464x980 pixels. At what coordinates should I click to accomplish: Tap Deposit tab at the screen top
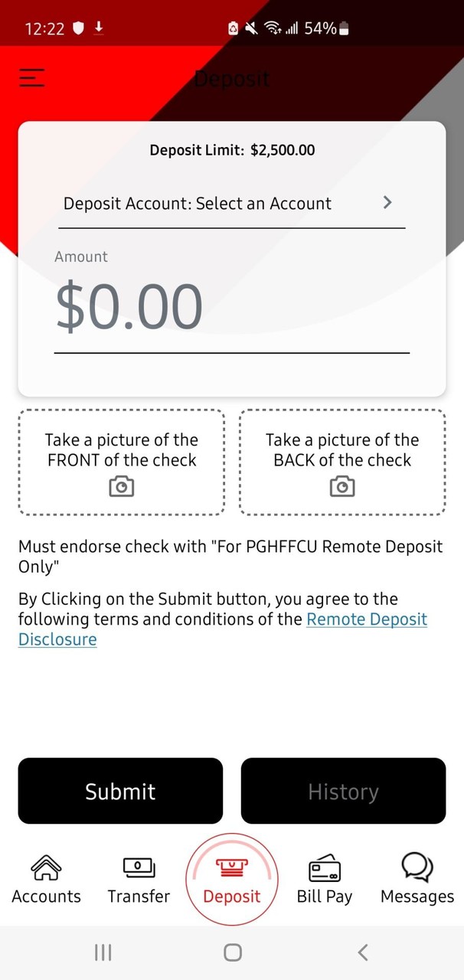click(x=232, y=78)
